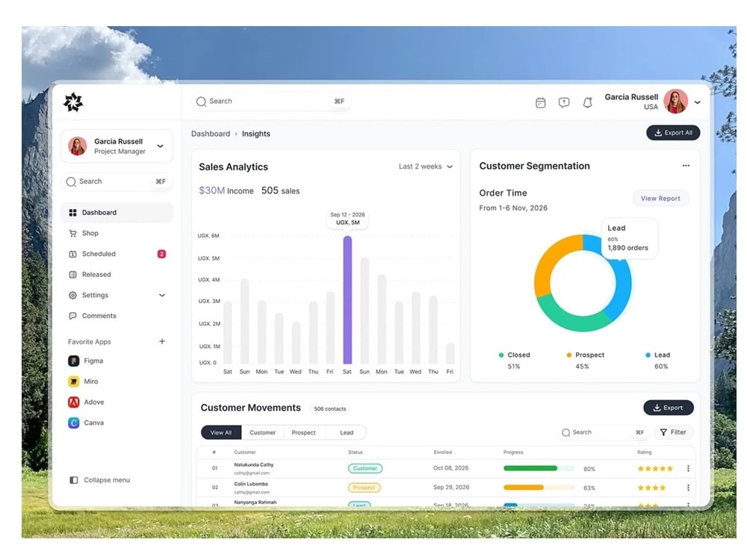Open Comments in the sidebar
Viewport: 747px width, 560px height.
coord(117,316)
